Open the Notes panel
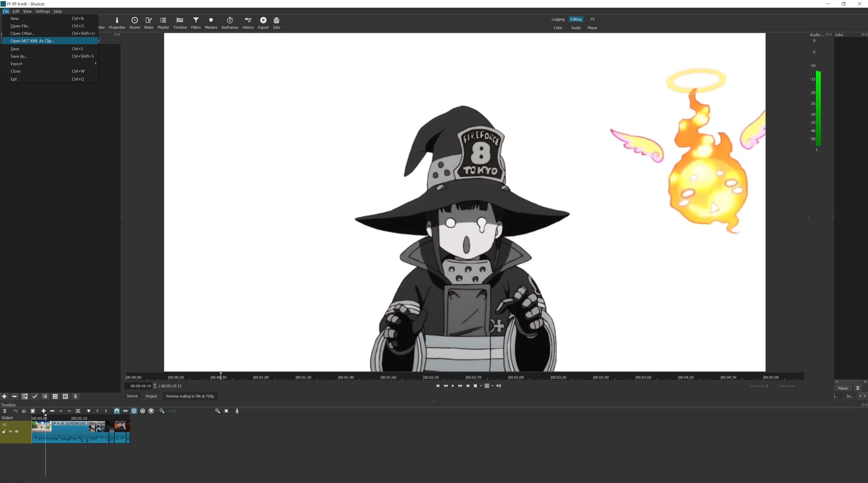The image size is (868, 483). 149,23
